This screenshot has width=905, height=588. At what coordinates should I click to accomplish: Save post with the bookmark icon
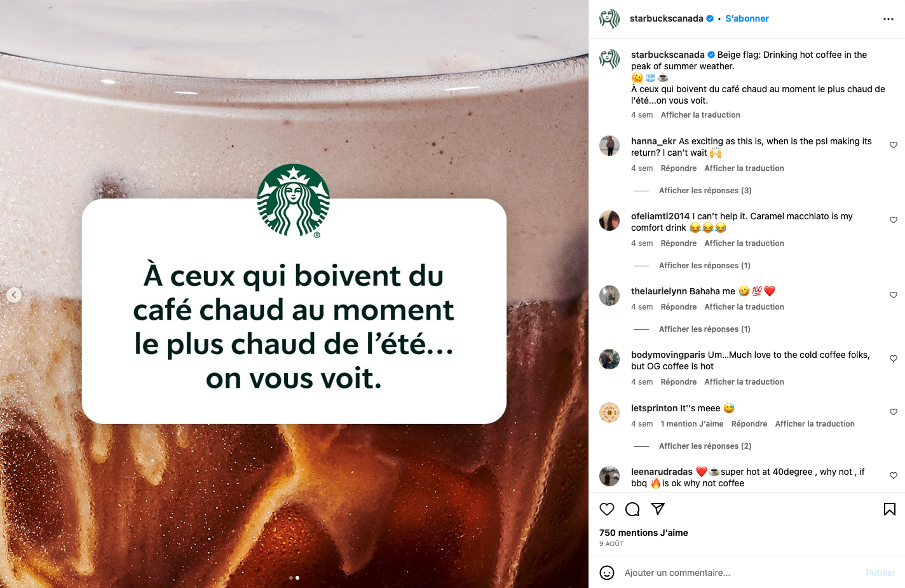[x=890, y=509]
